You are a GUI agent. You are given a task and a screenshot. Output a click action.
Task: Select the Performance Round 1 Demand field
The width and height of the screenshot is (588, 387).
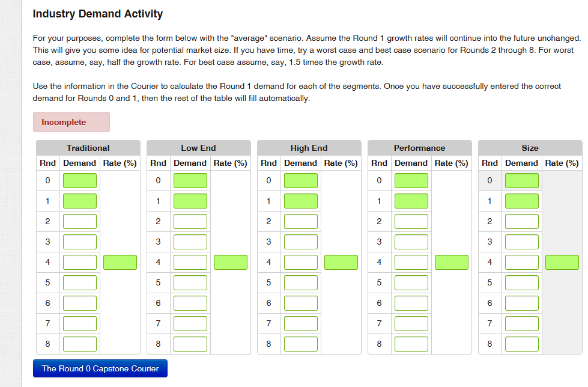point(411,201)
